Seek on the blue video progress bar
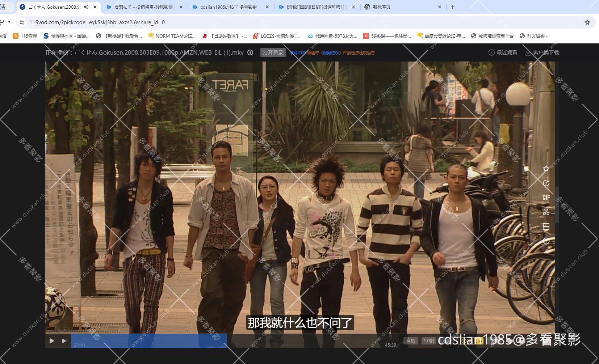 (x=149, y=340)
